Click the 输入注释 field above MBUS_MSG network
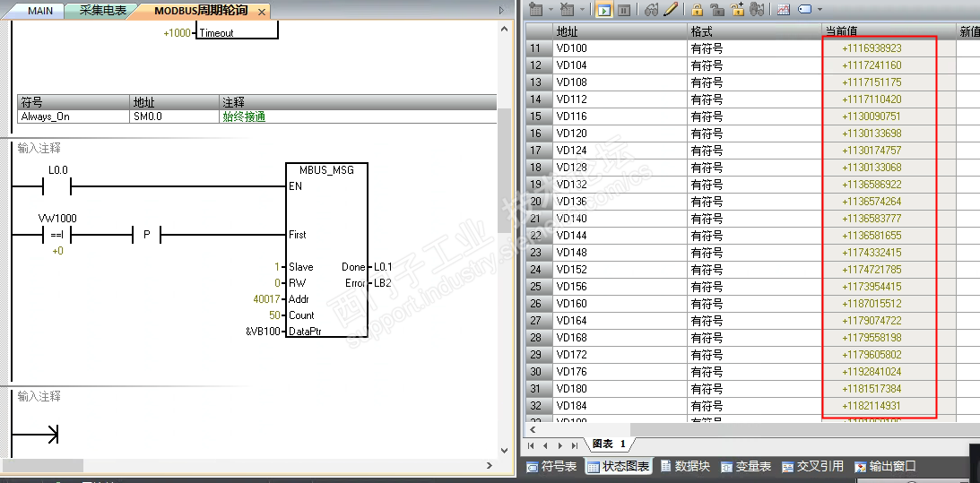Image resolution: width=980 pixels, height=483 pixels. pos(39,148)
